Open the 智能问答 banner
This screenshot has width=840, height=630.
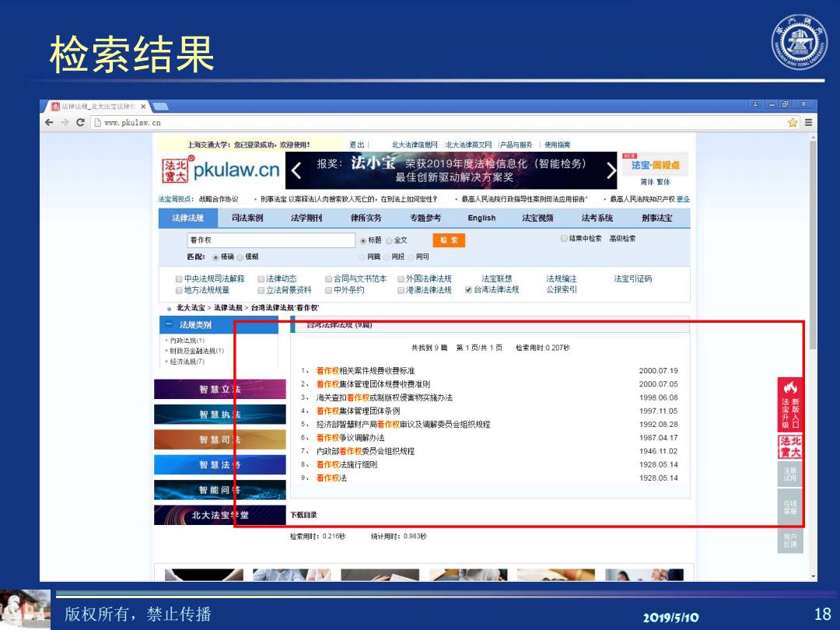[x=219, y=490]
